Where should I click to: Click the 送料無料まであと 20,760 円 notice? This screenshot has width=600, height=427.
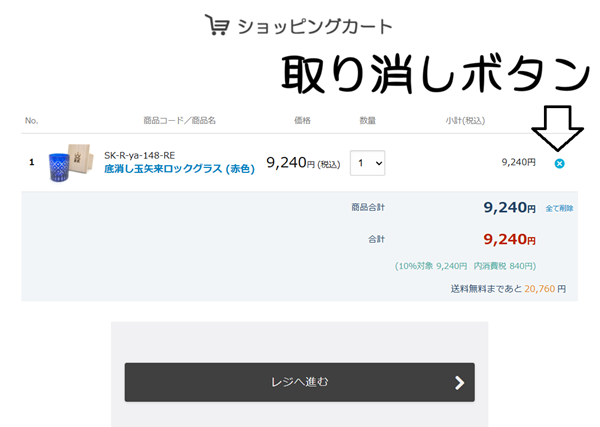508,289
